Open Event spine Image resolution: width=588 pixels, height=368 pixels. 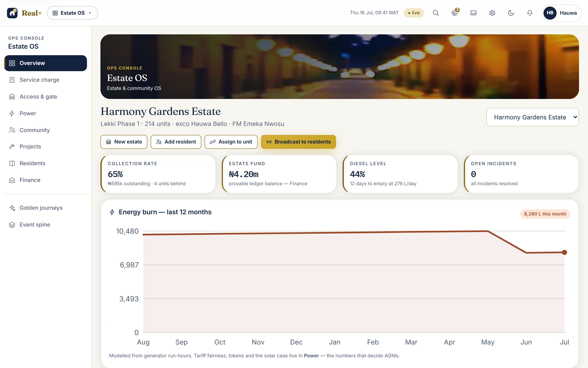pos(46,225)
